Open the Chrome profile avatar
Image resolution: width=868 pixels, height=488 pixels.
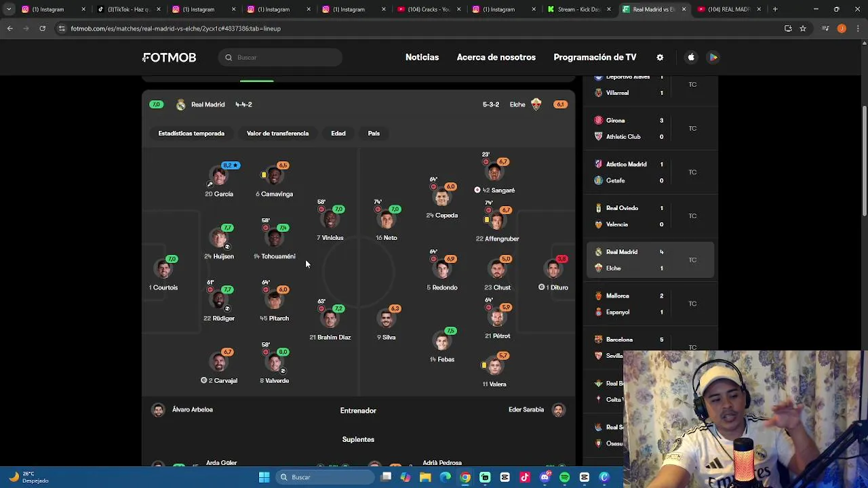click(x=842, y=28)
